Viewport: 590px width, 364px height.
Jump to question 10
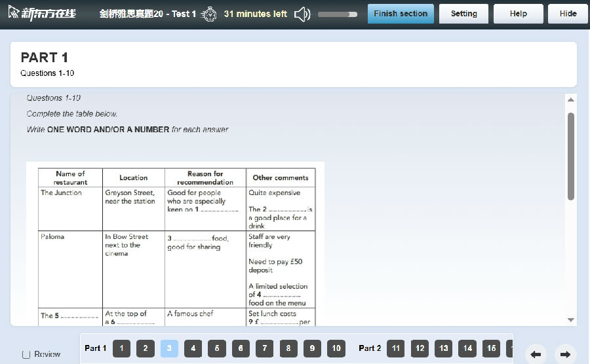click(x=336, y=348)
